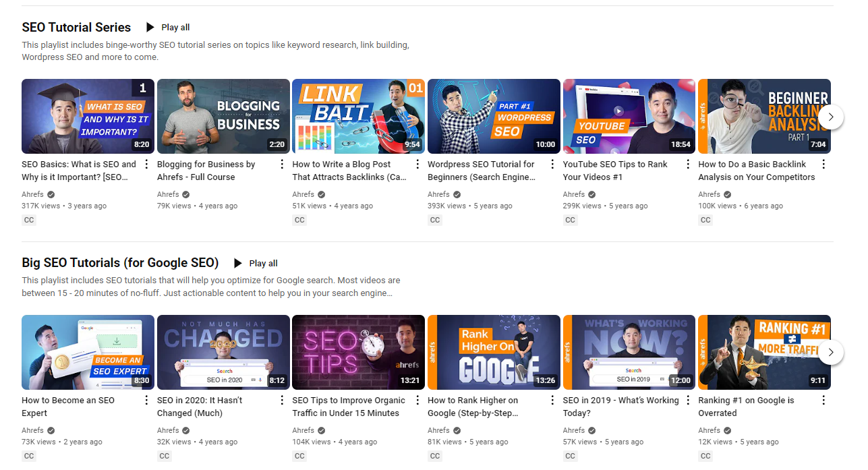Show next videos in Big SEO Tutorials row
This screenshot has height=470, width=868.
(831, 353)
